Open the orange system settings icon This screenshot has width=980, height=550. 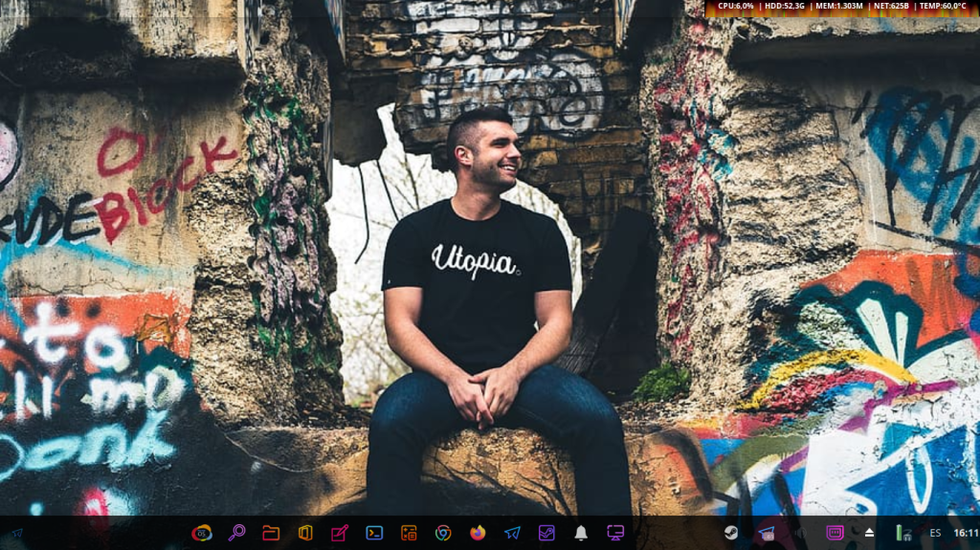click(x=409, y=533)
